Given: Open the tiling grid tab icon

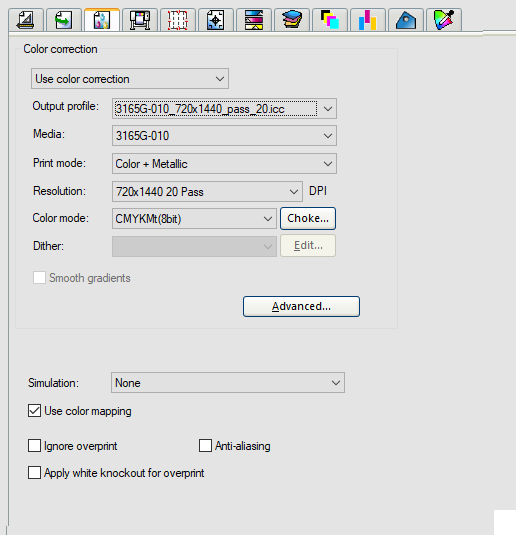Looking at the screenshot, I should coord(178,20).
